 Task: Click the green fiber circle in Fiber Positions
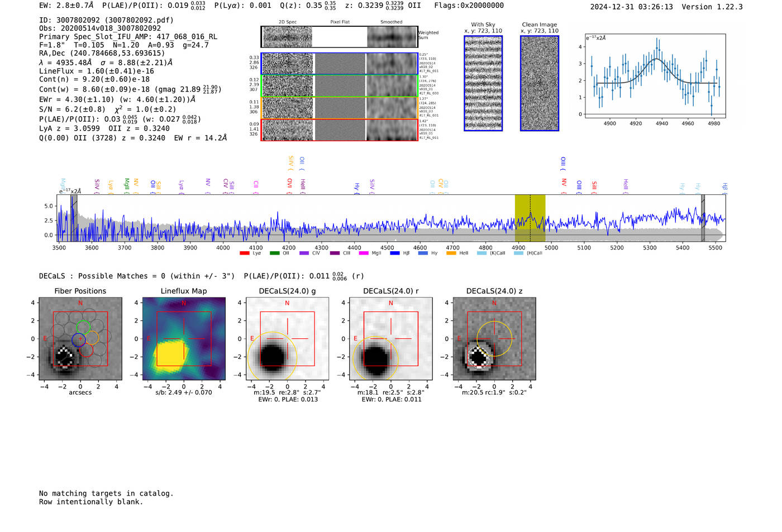point(83,327)
